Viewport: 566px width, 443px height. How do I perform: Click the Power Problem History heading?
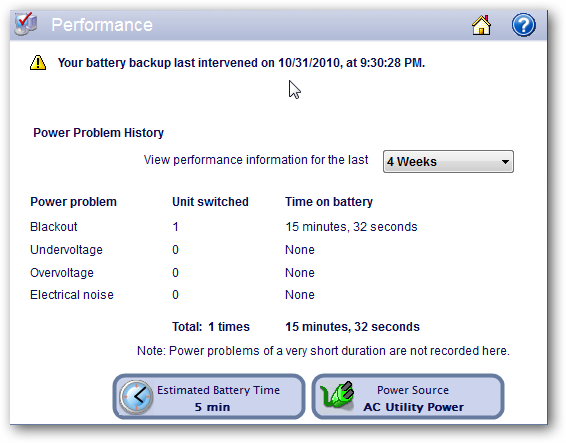pos(99,133)
